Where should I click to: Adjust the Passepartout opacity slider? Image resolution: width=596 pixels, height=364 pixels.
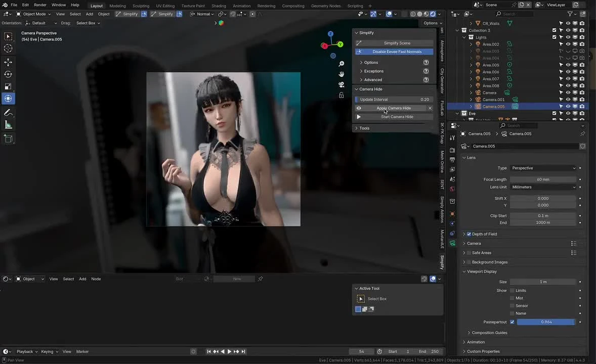[546, 322]
